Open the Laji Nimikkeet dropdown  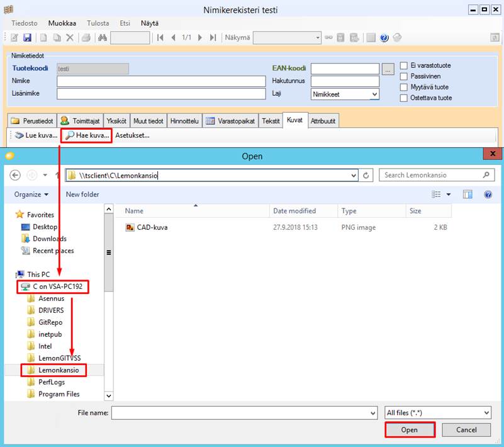coord(374,94)
